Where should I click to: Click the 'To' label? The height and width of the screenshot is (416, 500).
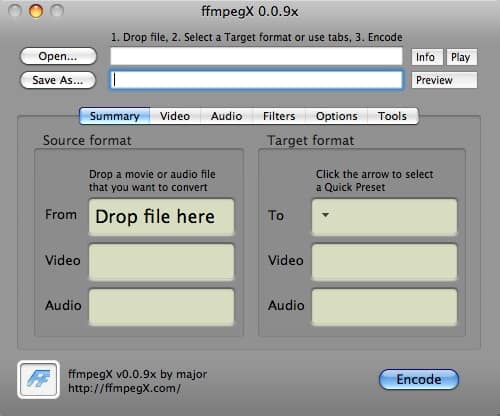pyautogui.click(x=276, y=215)
